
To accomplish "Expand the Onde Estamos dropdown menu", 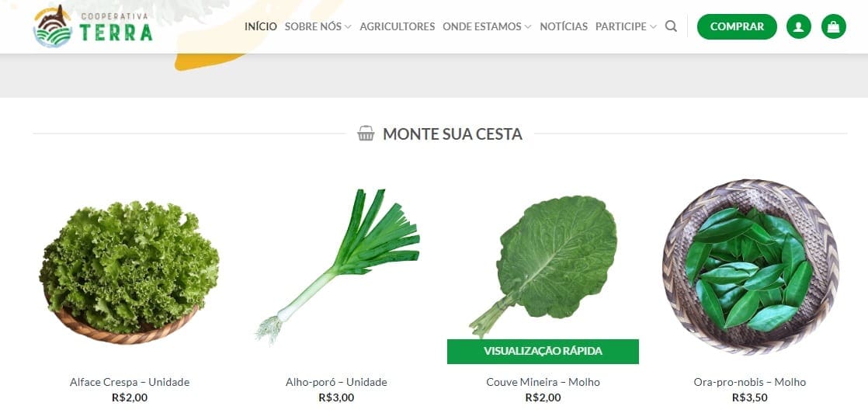I will coord(487,26).
